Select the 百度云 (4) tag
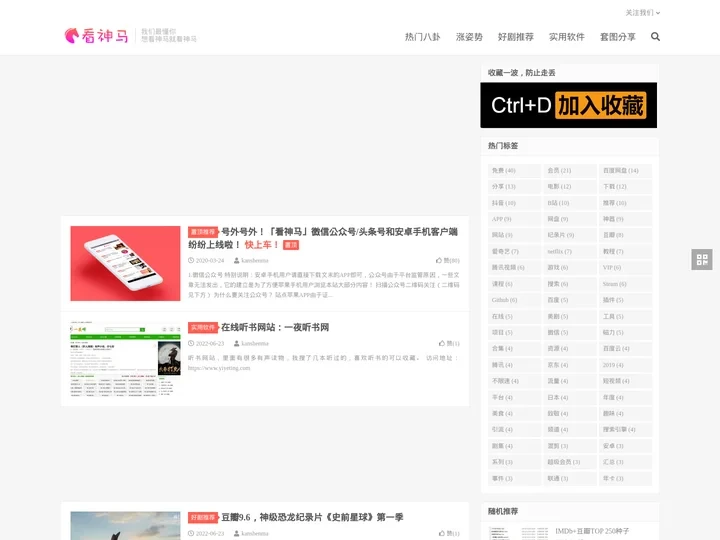Viewport: 720px width, 540px height. 625,349
